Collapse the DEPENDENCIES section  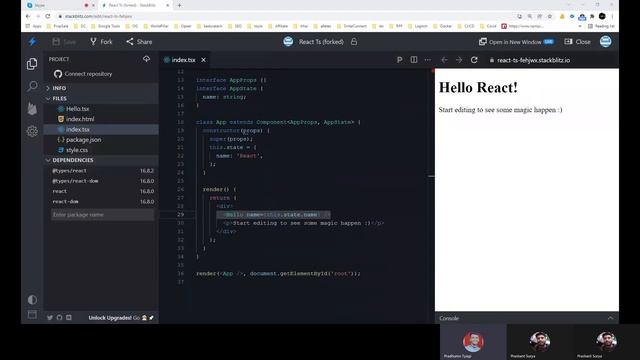[x=101, y=160]
